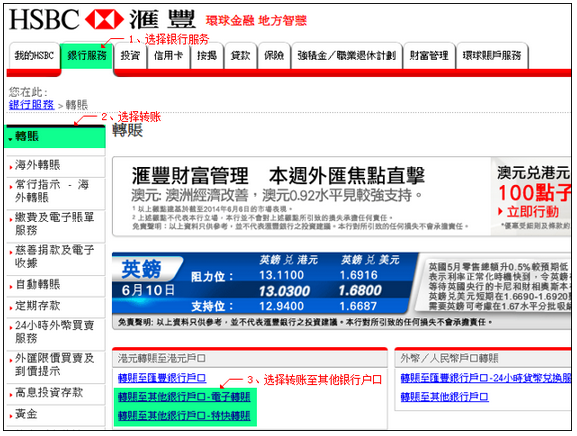Open the 按揭 tab

(207, 56)
